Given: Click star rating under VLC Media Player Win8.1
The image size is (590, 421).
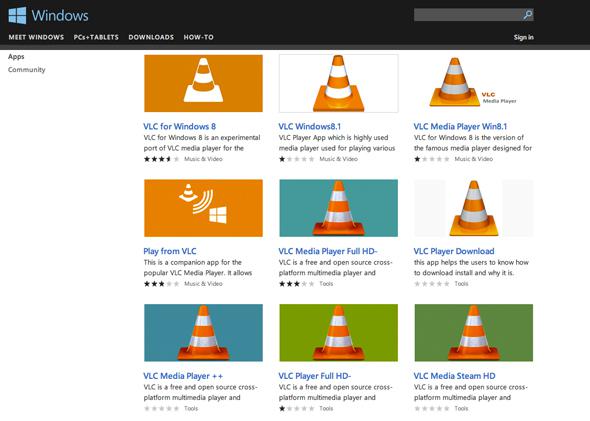Looking at the screenshot, I should (x=432, y=159).
